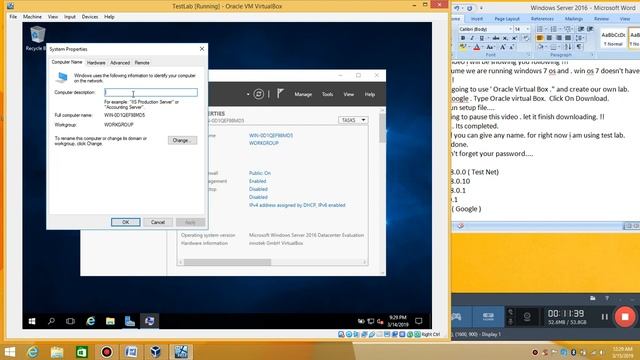The image size is (640, 360).
Task: Increase paragraph indent in Word
Action: coord(590,29)
